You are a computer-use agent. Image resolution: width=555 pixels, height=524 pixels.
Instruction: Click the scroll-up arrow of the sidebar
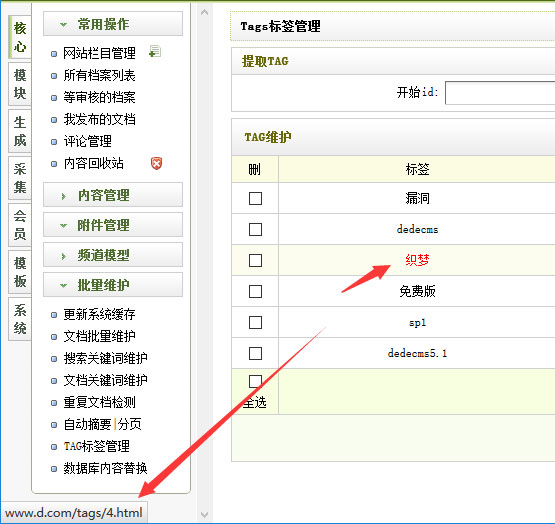click(204, 12)
